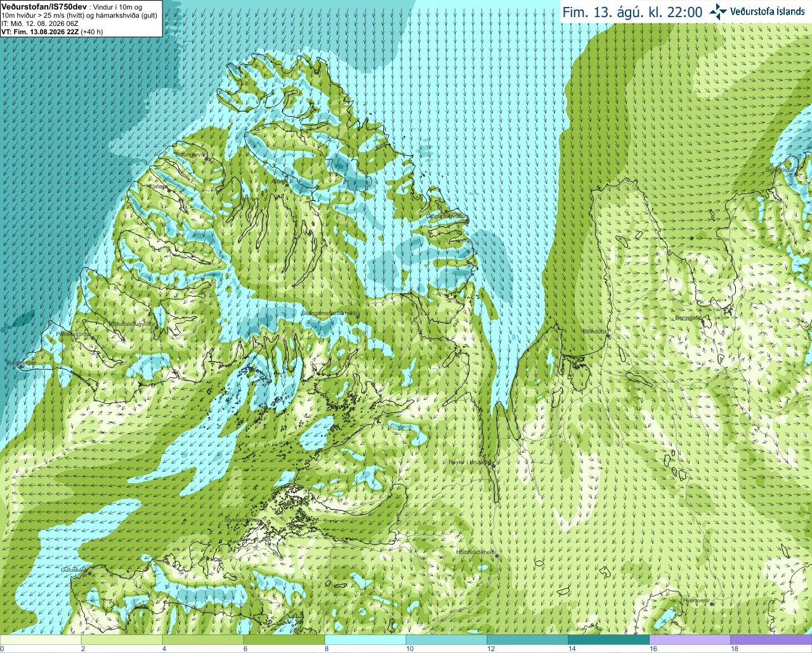Screen dimensions: 812x653
Task: Select the Gufuskálar station dot
Action: pyautogui.click(x=89, y=574)
